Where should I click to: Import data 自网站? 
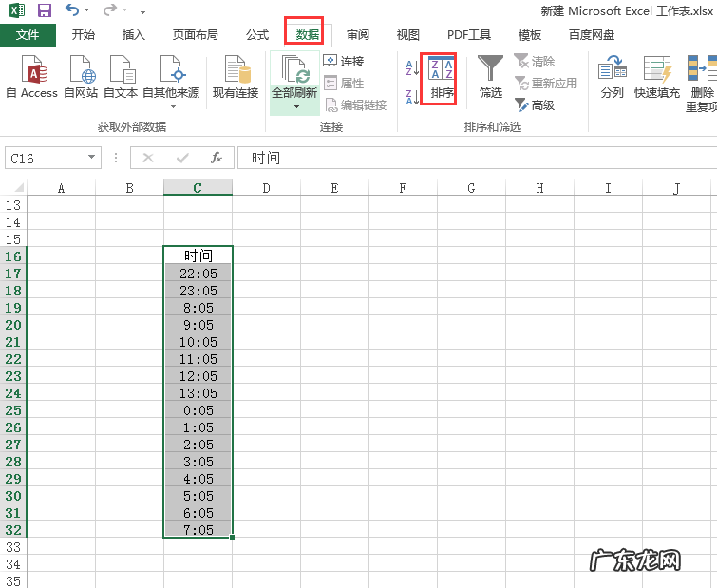tap(81, 77)
